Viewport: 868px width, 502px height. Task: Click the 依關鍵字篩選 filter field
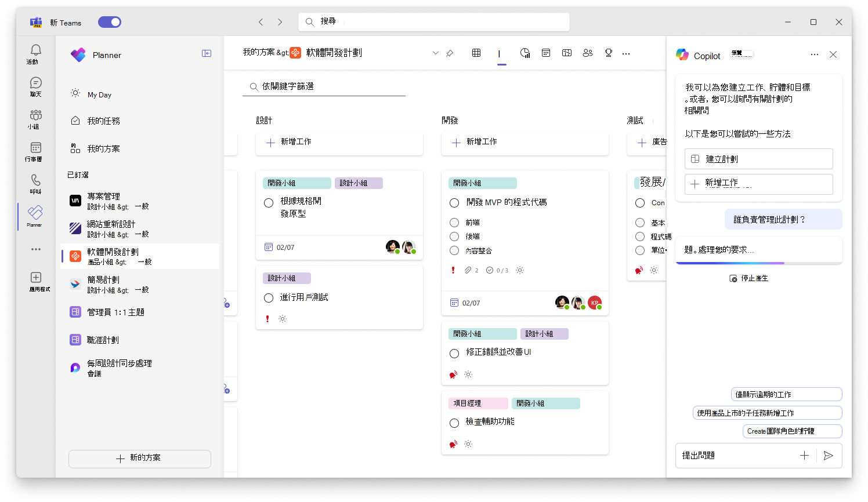tap(324, 86)
